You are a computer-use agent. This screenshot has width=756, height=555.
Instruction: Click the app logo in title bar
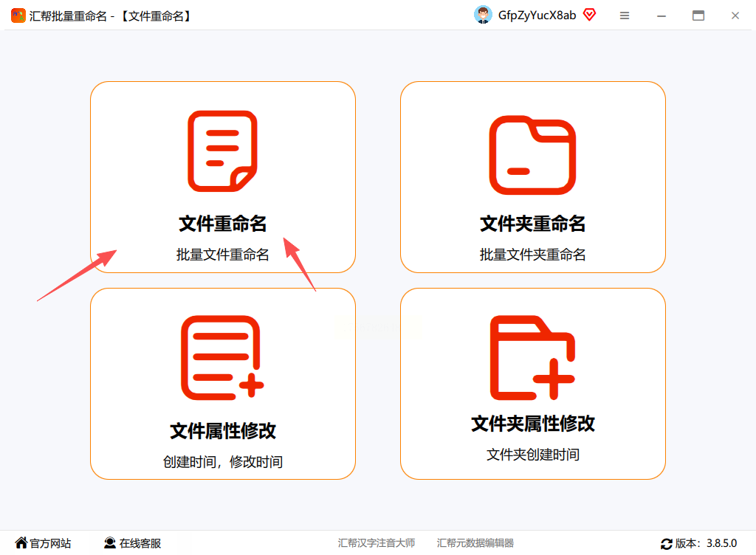[18, 15]
